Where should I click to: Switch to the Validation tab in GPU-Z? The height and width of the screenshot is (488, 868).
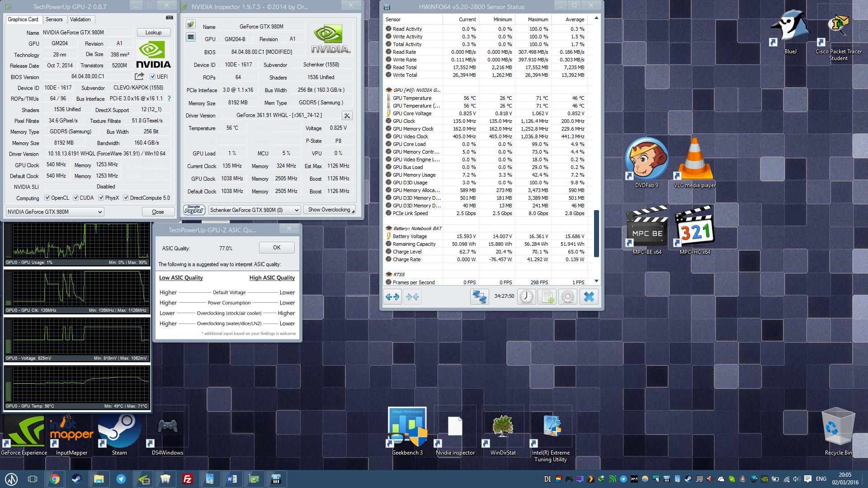80,19
